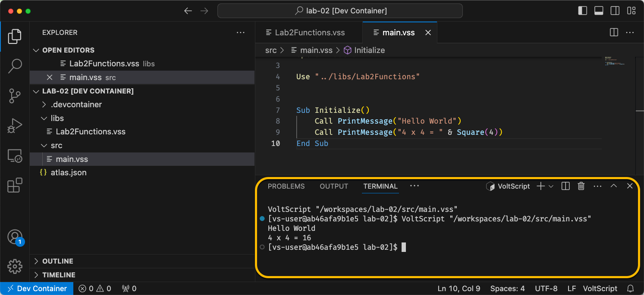
Task: Split the terminal pane
Action: click(x=565, y=186)
